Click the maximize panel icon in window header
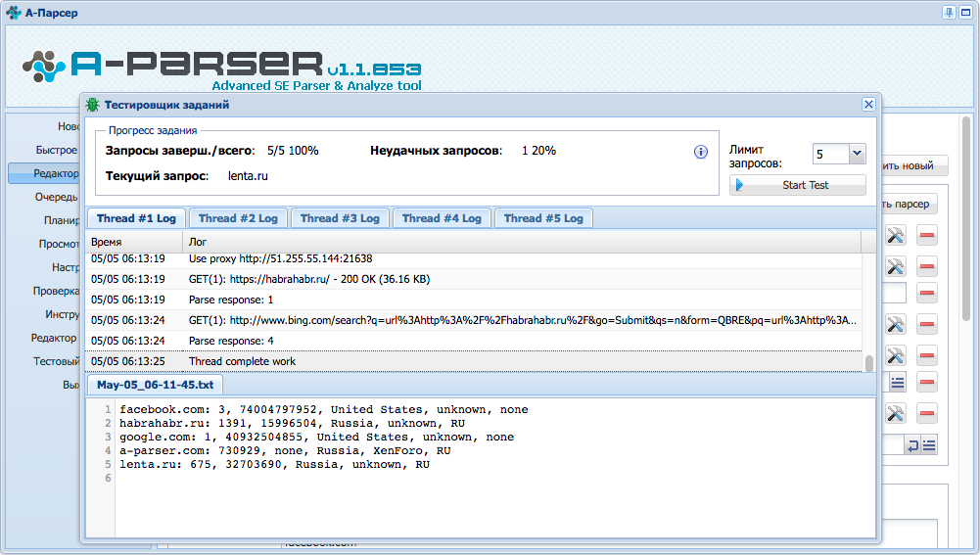The image size is (980, 555). (x=965, y=13)
